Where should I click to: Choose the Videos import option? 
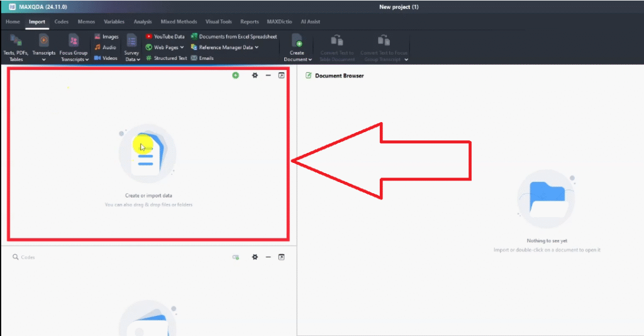[x=106, y=58]
